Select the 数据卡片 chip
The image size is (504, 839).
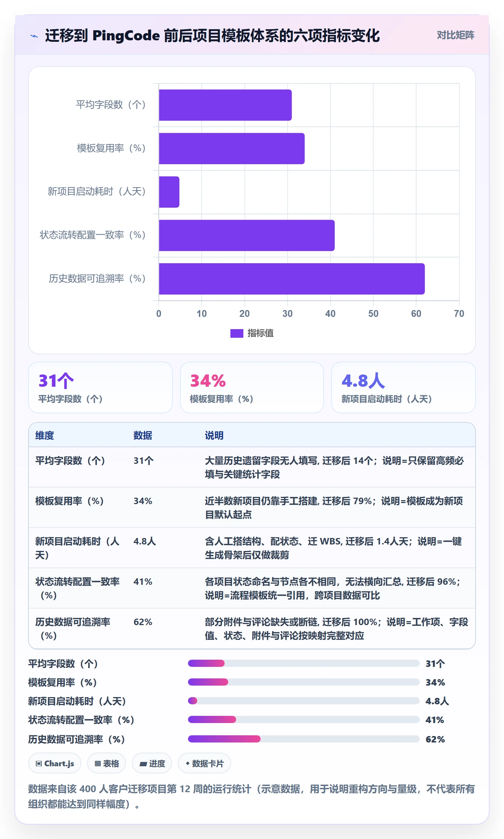pos(204,763)
